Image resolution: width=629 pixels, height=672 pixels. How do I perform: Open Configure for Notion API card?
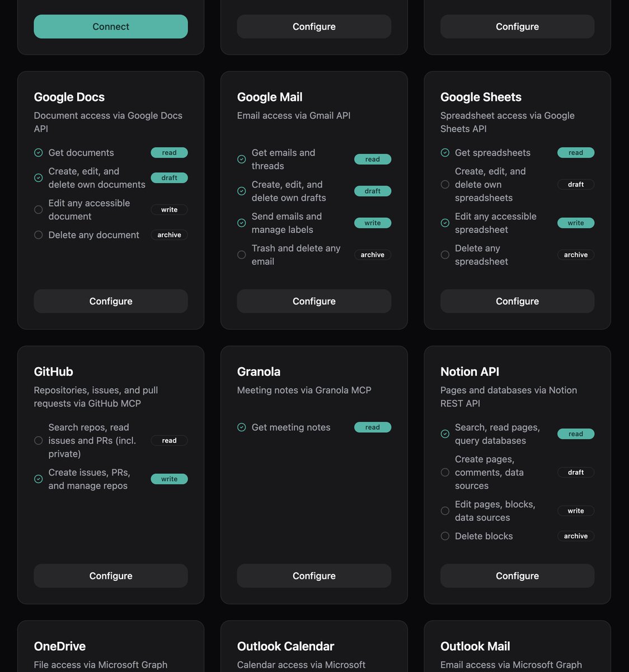517,576
